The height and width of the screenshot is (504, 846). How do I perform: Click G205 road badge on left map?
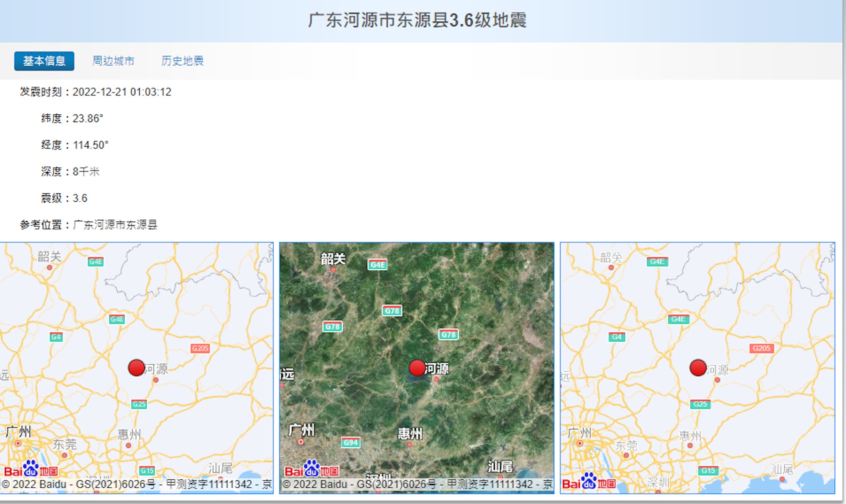pos(200,348)
